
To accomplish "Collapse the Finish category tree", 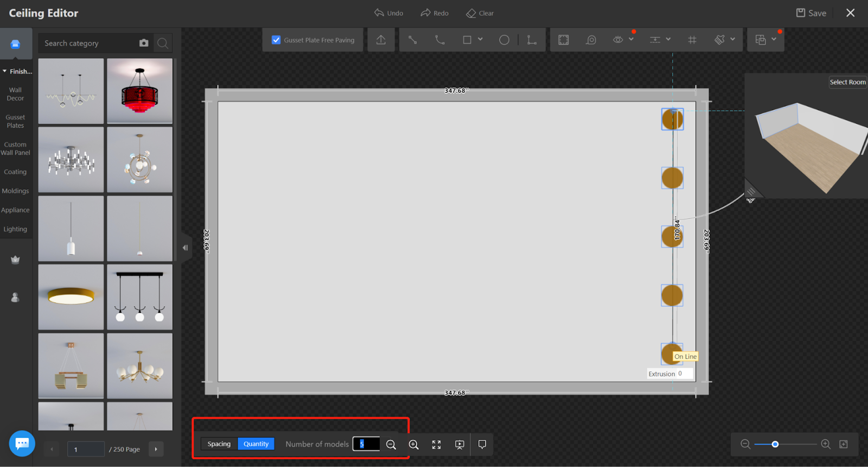I will tap(5, 71).
